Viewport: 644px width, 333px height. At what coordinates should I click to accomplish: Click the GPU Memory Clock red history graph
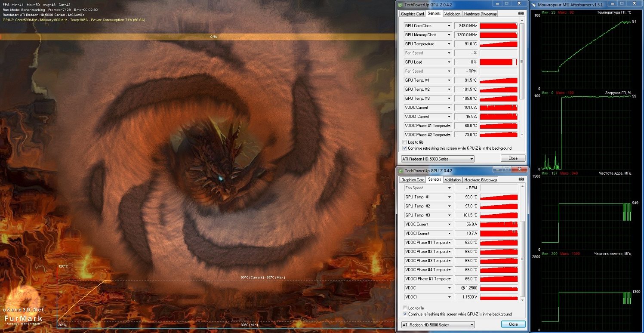pyautogui.click(x=498, y=35)
